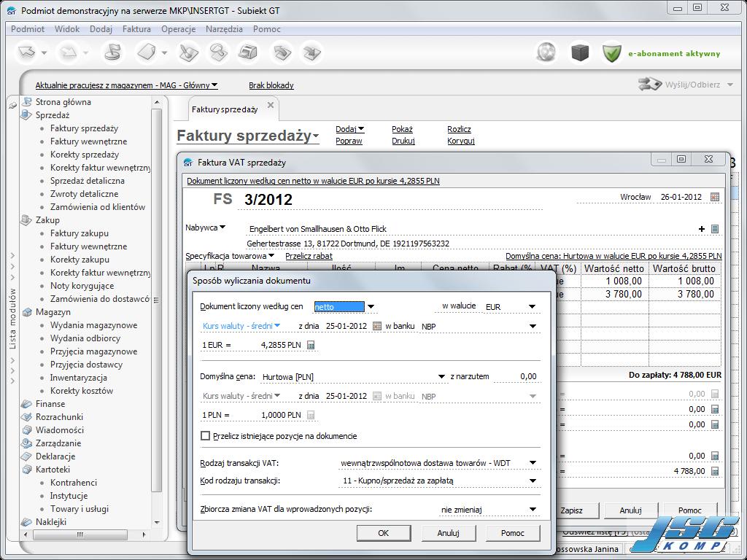Click calculator icon next to 4,2855 PLN
The width and height of the screenshot is (747, 560).
tap(311, 345)
